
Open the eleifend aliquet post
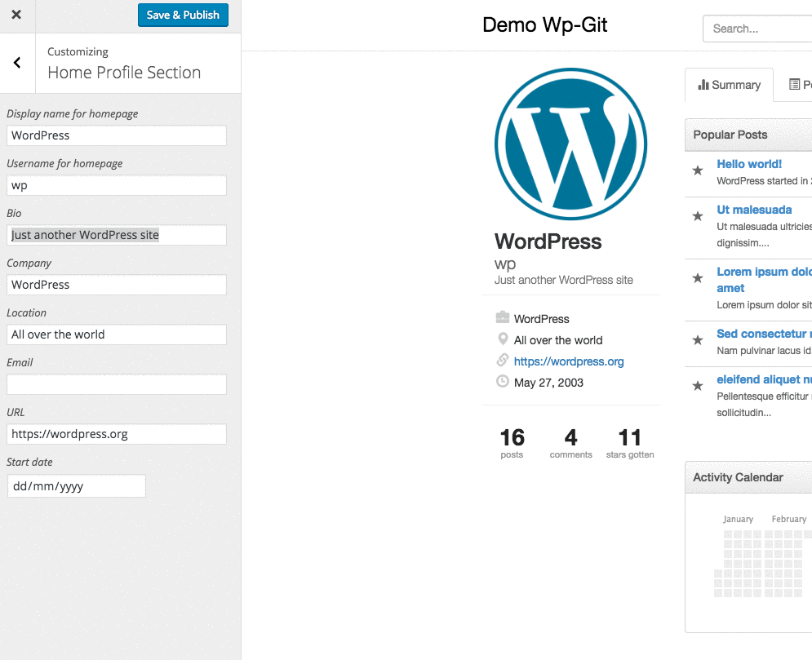765,379
